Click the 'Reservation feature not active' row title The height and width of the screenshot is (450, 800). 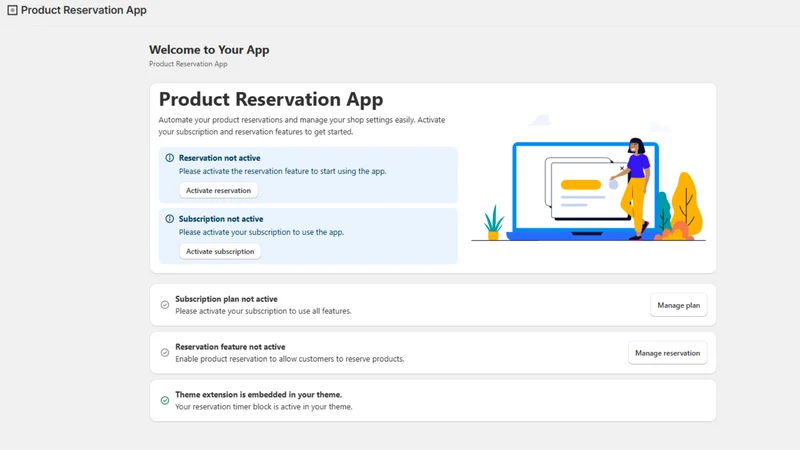coord(230,347)
